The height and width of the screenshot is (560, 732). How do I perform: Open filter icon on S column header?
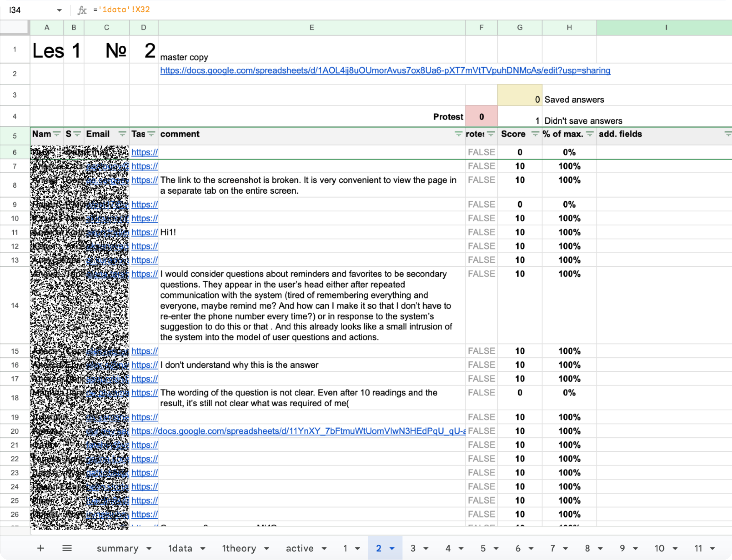(x=77, y=134)
